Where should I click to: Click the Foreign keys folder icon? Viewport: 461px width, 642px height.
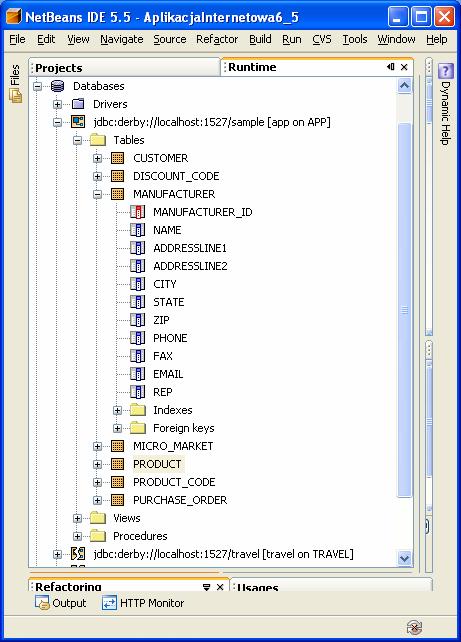pos(138,428)
